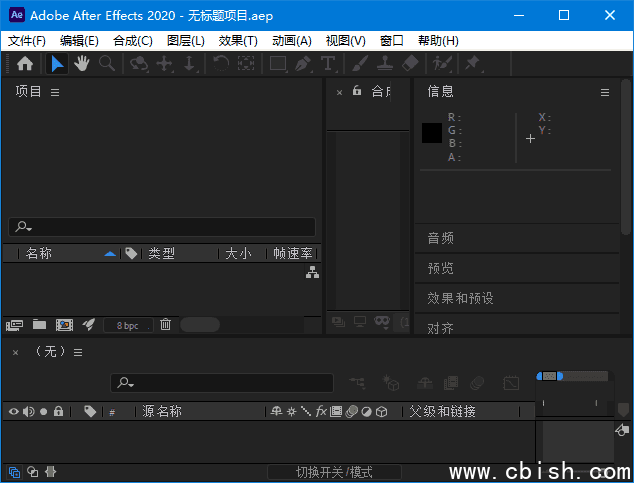Open the 图层(L) menu
Viewport: 634px width, 483px height.
186,40
